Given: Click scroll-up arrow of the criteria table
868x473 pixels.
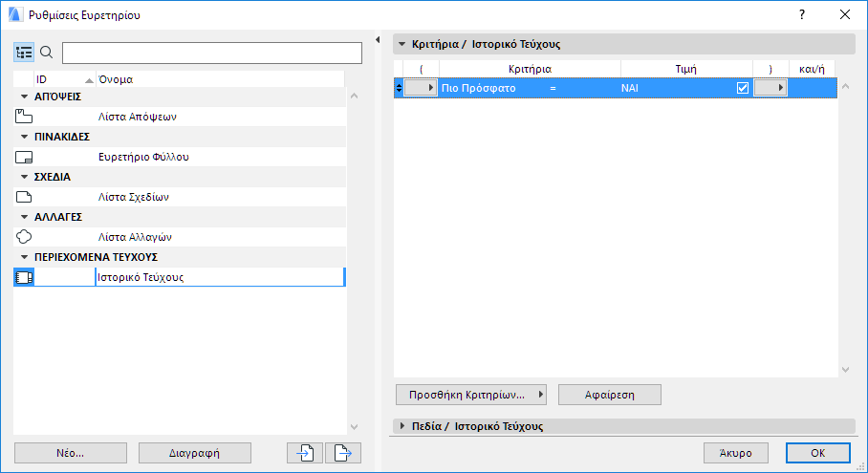Looking at the screenshot, I should [x=845, y=86].
